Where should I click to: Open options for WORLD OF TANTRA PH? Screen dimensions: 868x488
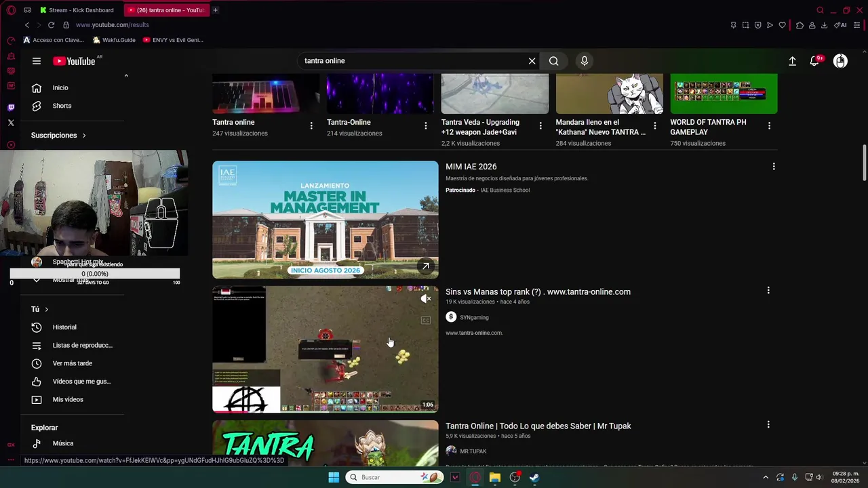(x=769, y=126)
